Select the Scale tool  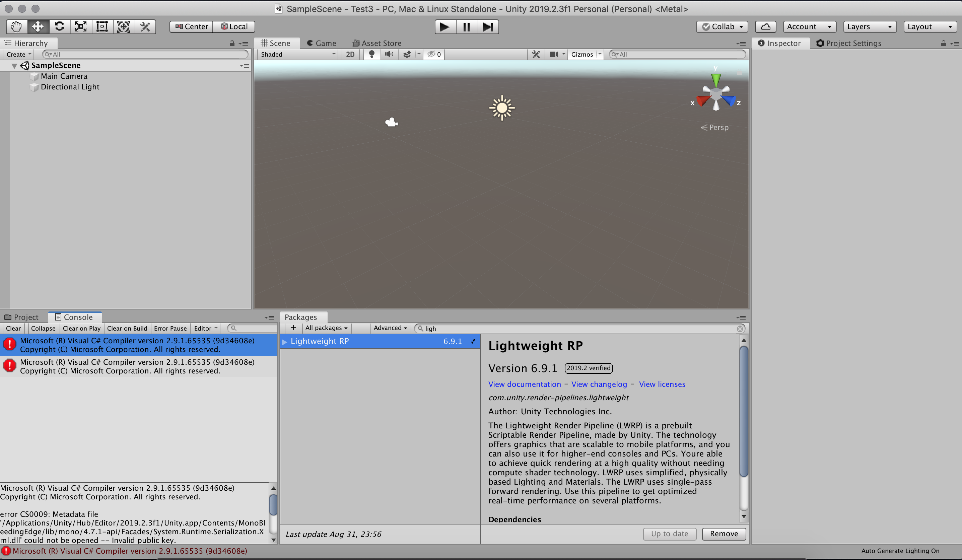click(x=80, y=26)
